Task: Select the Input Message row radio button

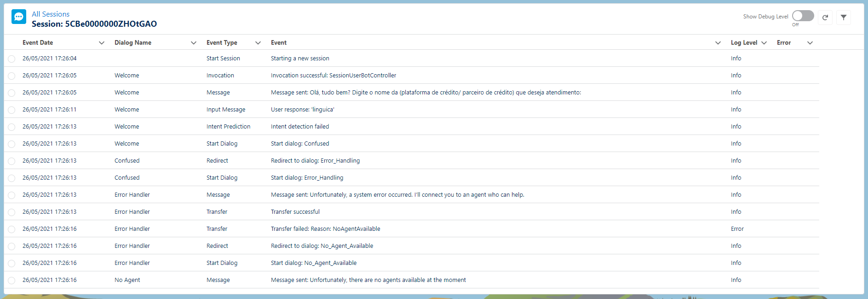Action: click(x=11, y=110)
